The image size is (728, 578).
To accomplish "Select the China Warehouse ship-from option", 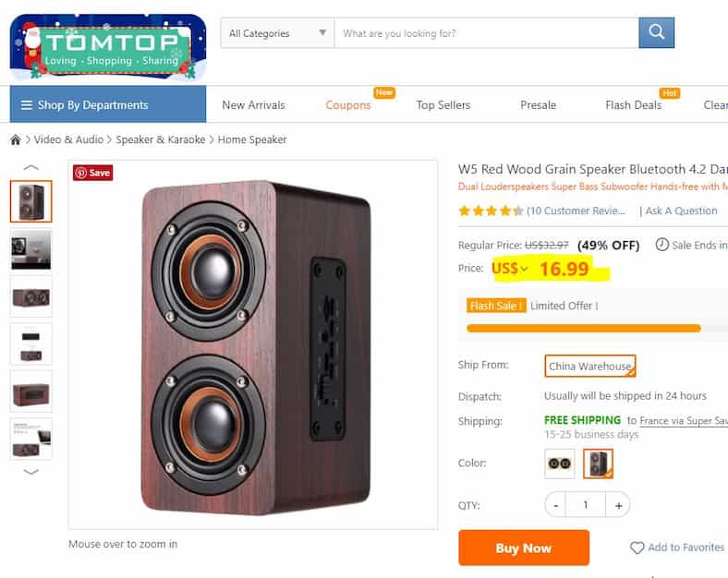I will [x=589, y=366].
